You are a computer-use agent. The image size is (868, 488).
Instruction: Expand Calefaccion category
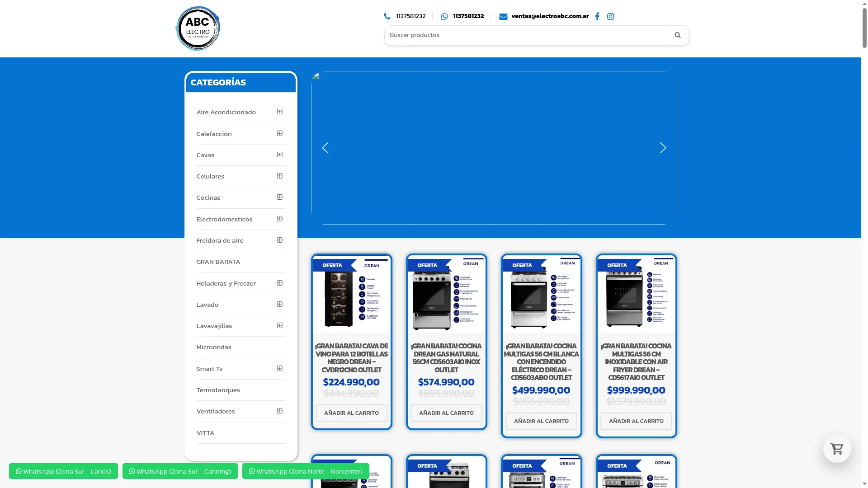click(x=280, y=133)
